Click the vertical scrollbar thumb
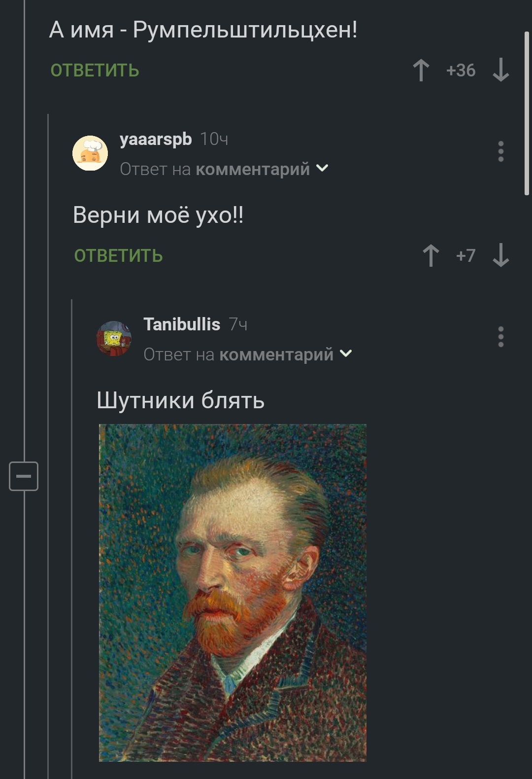The image size is (532, 779). point(527,113)
